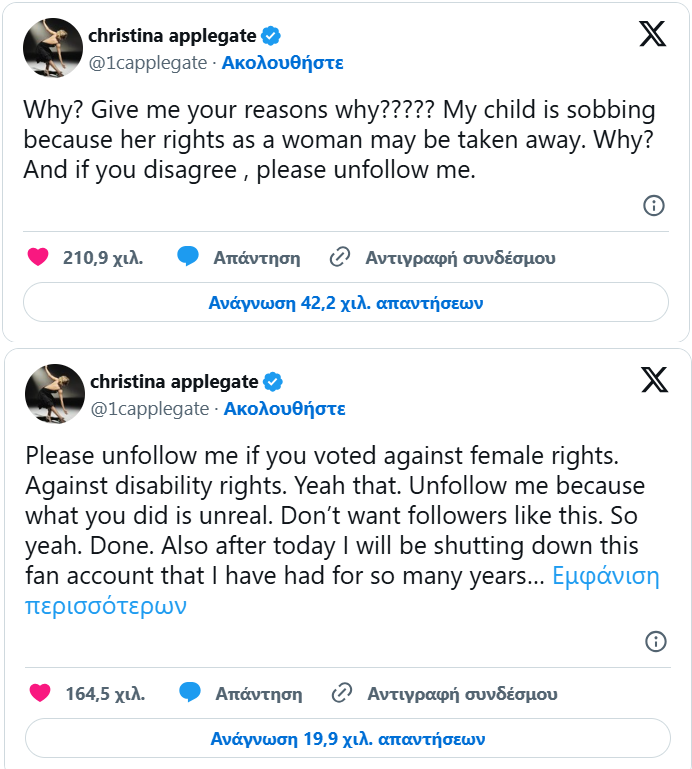Click the info icon in second tweet
The height and width of the screenshot is (769, 692).
coord(656,641)
